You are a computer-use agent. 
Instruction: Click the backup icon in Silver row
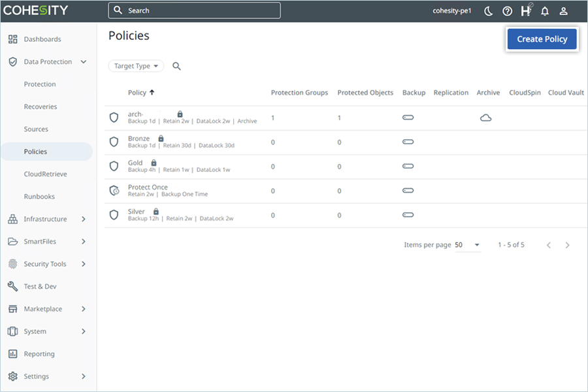tap(408, 215)
